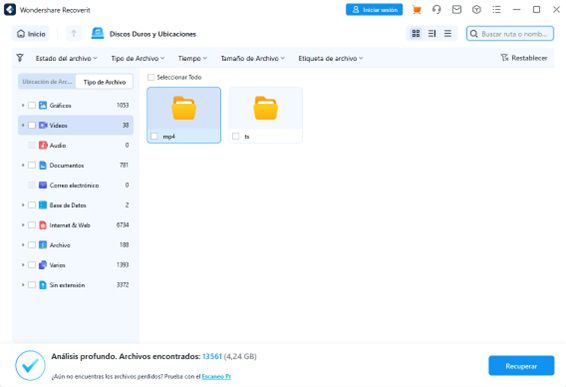Open the Tipo de Archivo filter dropdown
The image size is (566, 387).
[138, 58]
